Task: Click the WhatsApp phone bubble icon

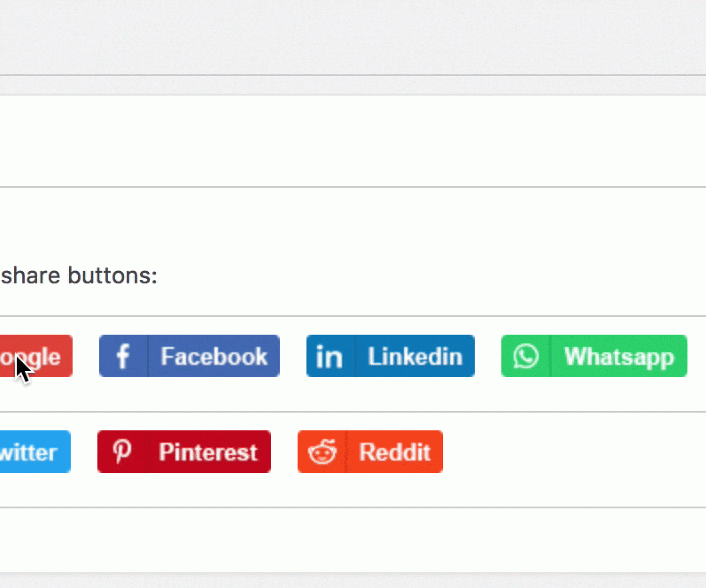Action: (x=525, y=356)
